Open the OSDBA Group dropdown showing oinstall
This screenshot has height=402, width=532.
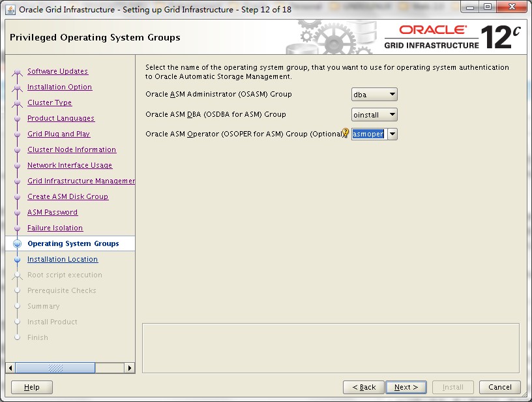click(x=374, y=114)
